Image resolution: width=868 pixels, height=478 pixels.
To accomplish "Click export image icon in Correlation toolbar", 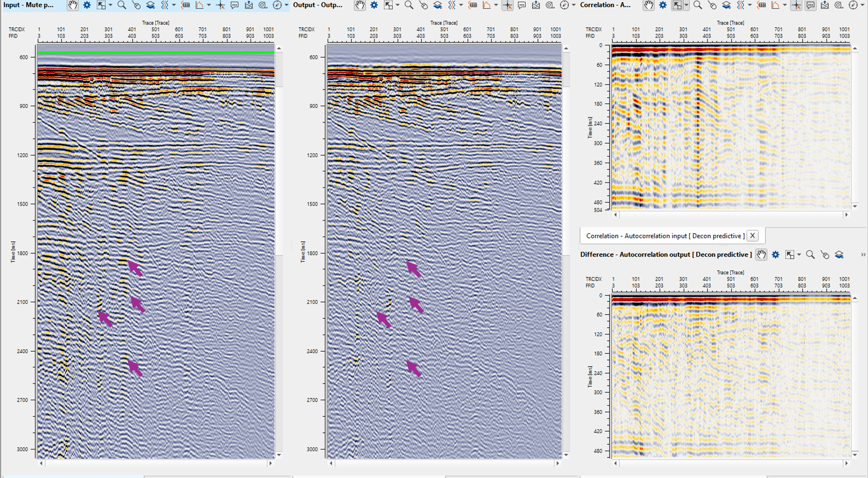I will (x=825, y=5).
